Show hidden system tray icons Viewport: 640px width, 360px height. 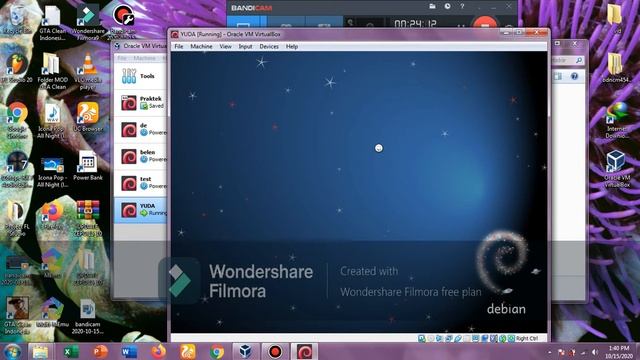point(549,352)
